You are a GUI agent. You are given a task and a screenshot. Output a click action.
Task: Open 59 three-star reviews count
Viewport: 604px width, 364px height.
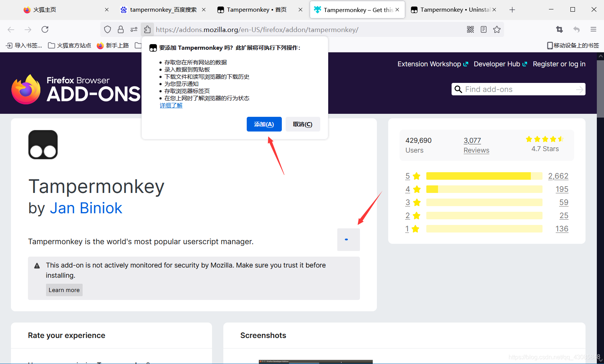tap(564, 202)
